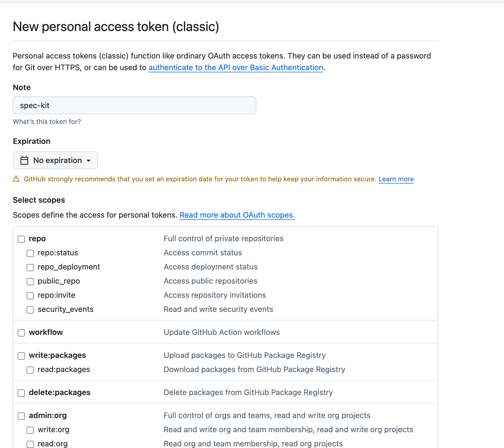
Task: Enable delete:packages scope
Action: coord(21,393)
